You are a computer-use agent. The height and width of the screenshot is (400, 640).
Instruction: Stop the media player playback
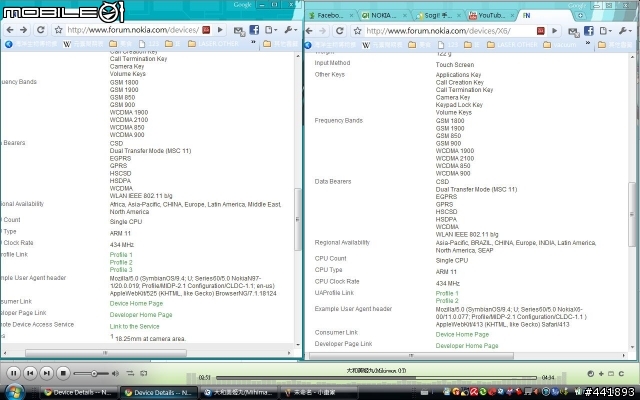[x=63, y=373]
